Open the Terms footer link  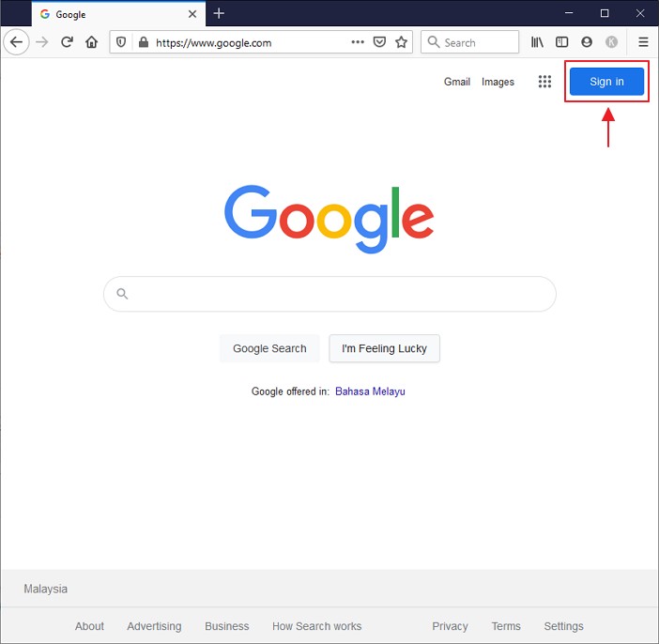click(506, 626)
